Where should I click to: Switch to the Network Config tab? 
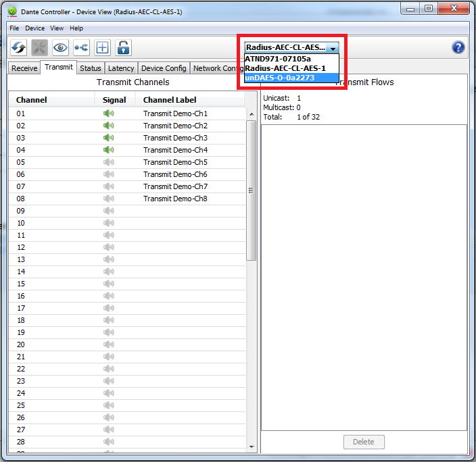217,68
